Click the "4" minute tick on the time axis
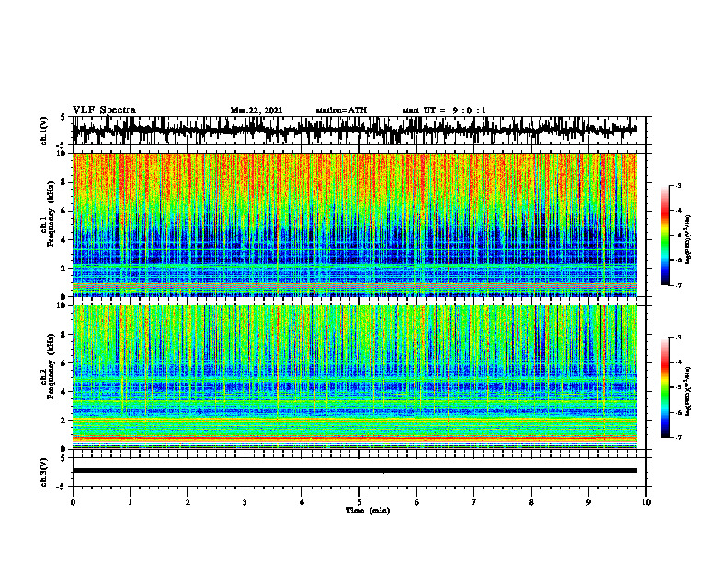Image resolution: width=728 pixels, height=563 pixels. click(302, 502)
